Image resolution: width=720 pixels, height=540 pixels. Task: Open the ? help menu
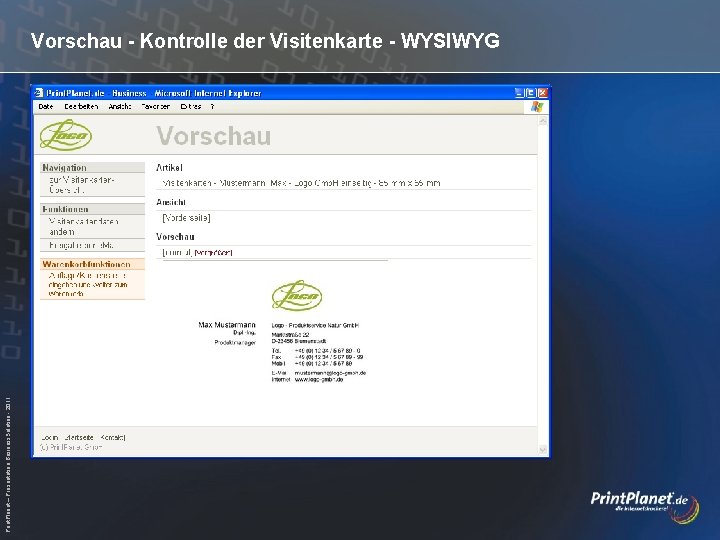click(x=212, y=107)
